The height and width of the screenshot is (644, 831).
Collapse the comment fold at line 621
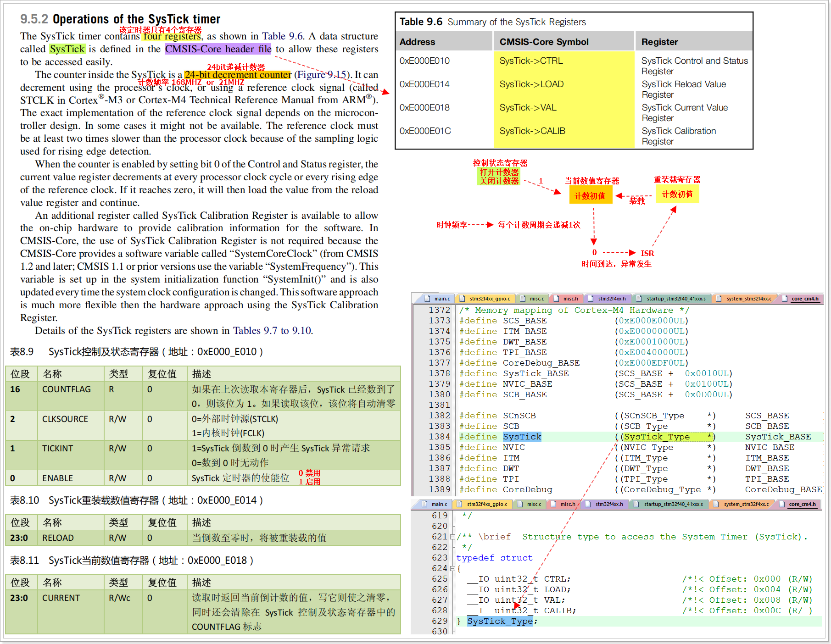pos(453,537)
